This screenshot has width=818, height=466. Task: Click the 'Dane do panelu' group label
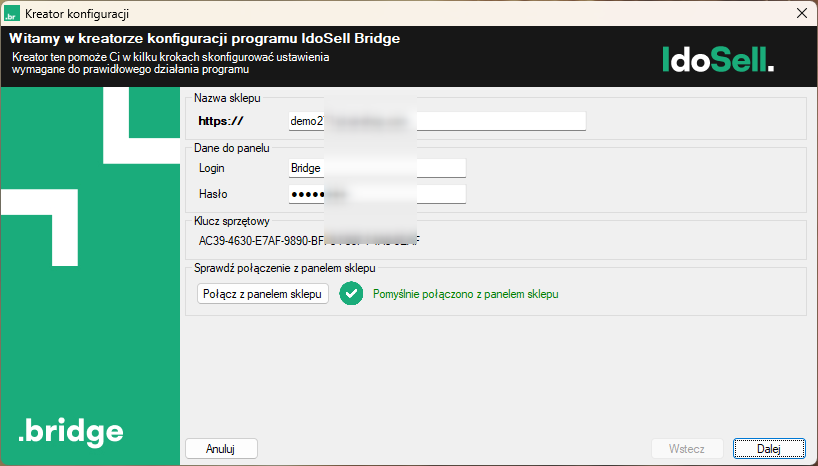232,148
